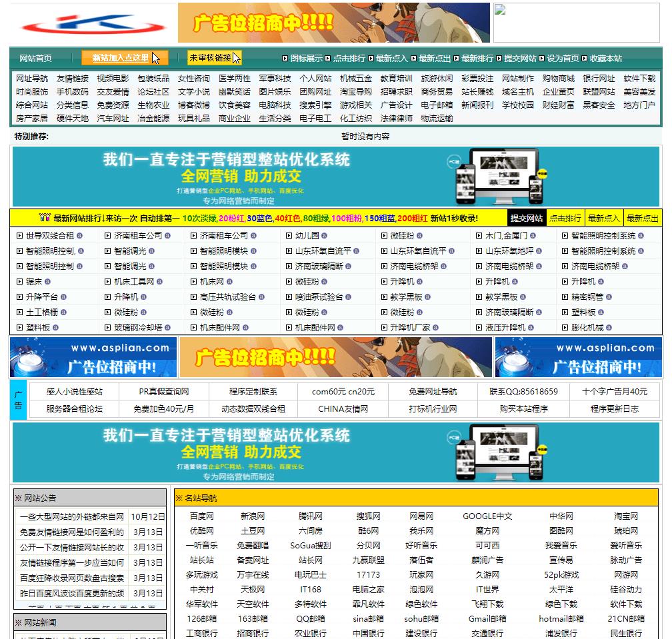Click the 网站公告 panel header
The image size is (672, 639).
(x=90, y=498)
